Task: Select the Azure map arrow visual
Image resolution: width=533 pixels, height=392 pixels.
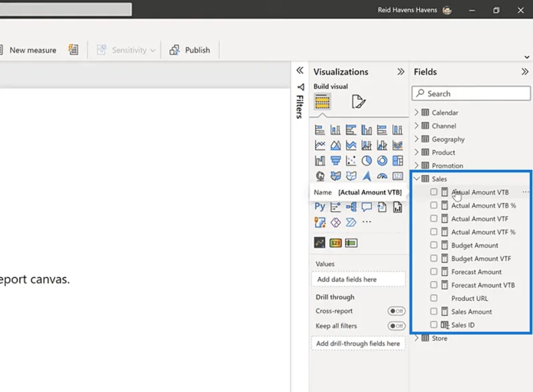Action: coord(366,176)
